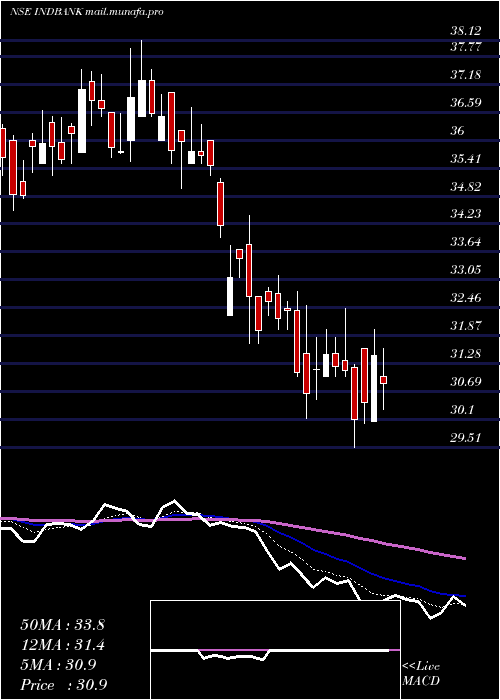Click the 31.28 price axis label
Image resolution: width=500 pixels, height=700 pixels.
tap(466, 354)
